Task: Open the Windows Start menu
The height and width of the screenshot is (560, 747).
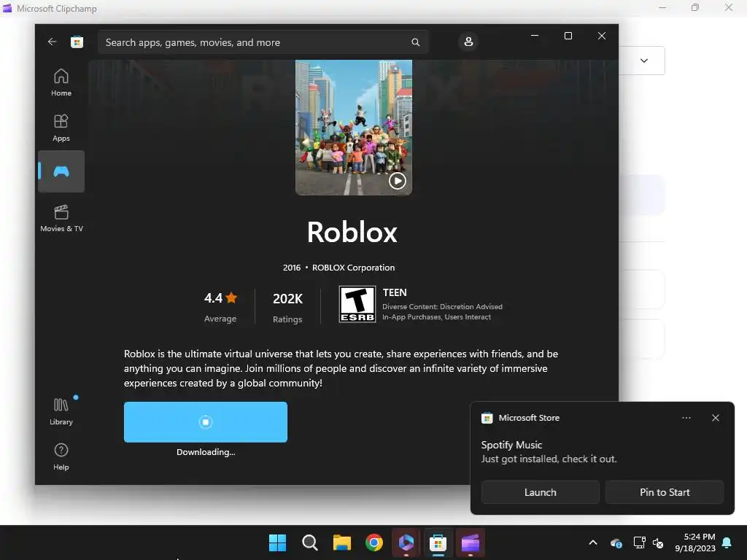Action: pos(277,542)
